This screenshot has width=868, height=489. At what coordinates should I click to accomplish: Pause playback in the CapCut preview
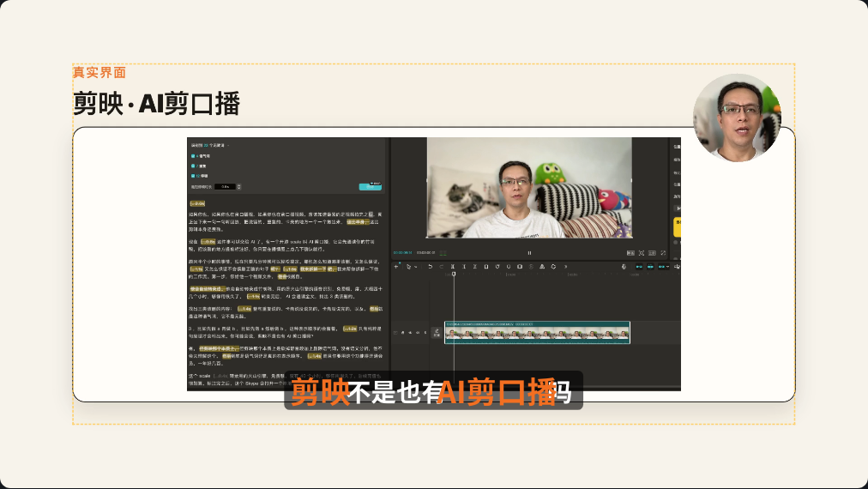(x=529, y=252)
